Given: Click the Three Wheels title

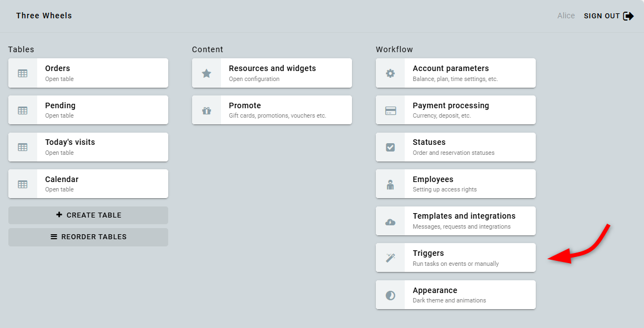Looking at the screenshot, I should pyautogui.click(x=44, y=16).
